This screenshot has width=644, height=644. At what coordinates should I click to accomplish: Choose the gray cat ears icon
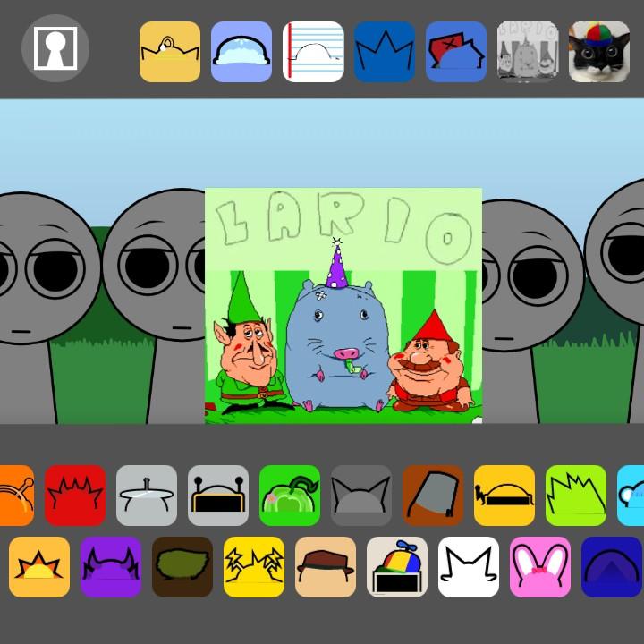point(361,496)
